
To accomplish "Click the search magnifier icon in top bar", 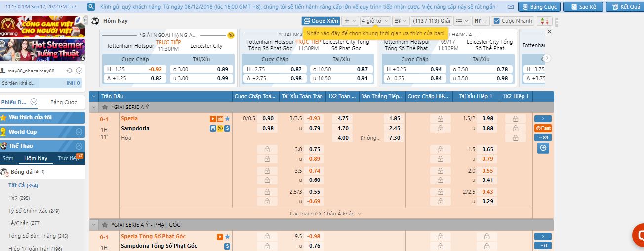I will [91, 7].
